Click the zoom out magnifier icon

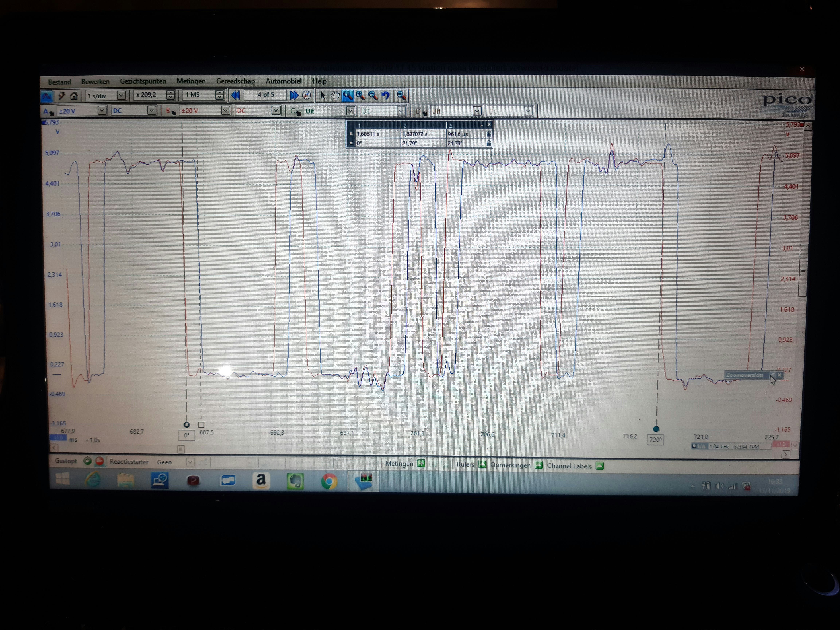[373, 95]
